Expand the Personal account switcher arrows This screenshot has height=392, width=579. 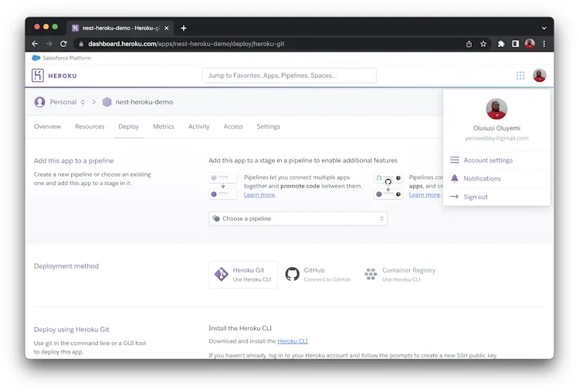[x=83, y=103]
